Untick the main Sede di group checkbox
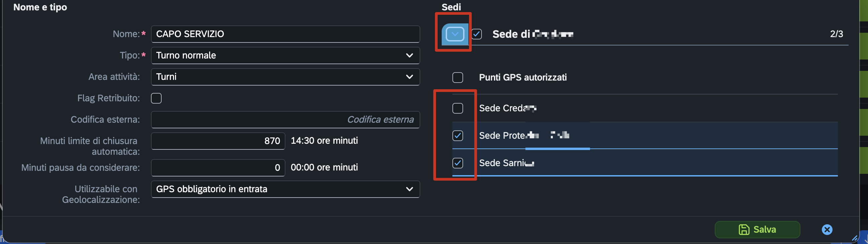 pos(476,34)
